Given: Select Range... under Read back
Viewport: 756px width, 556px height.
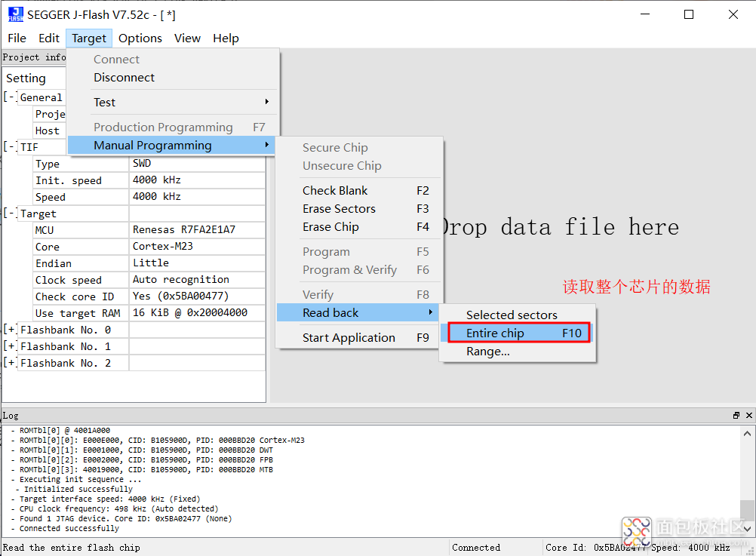Looking at the screenshot, I should tap(487, 352).
